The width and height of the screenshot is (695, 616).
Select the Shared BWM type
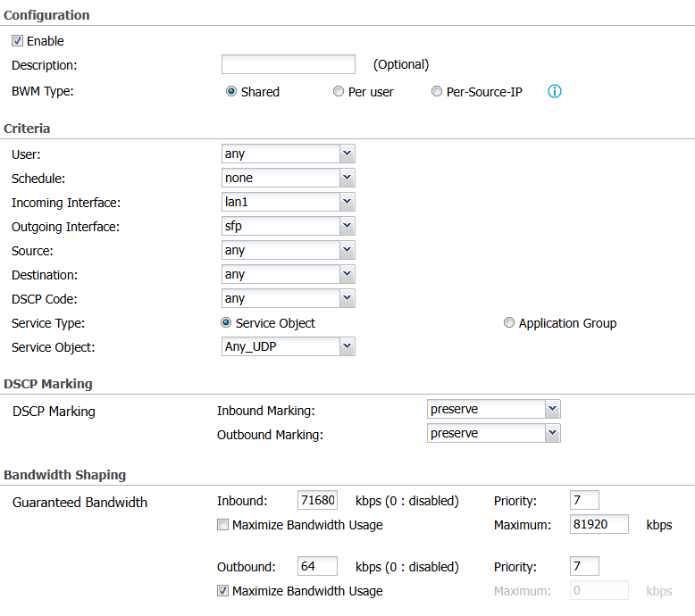point(231,91)
